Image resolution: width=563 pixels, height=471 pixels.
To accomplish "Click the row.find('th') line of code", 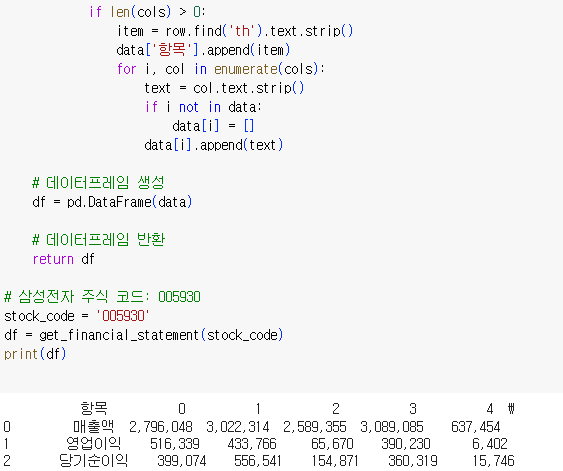I will click(x=235, y=31).
